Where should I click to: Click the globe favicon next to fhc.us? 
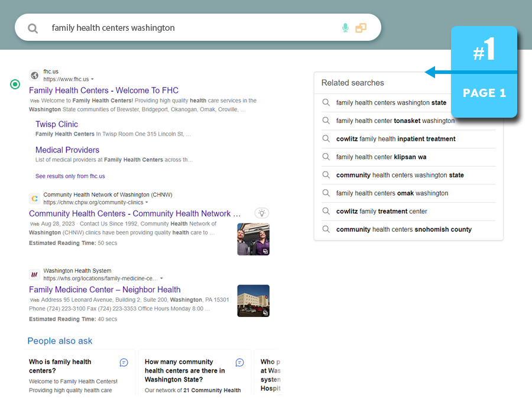click(x=35, y=75)
